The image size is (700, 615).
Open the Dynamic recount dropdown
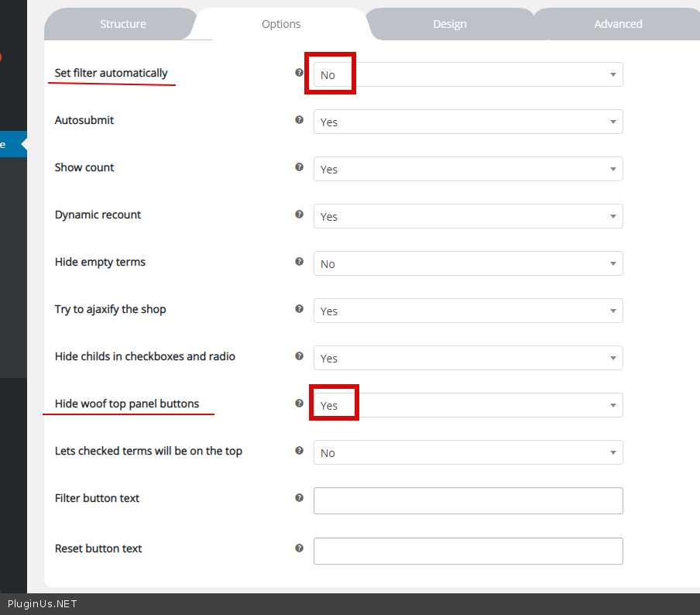(468, 216)
